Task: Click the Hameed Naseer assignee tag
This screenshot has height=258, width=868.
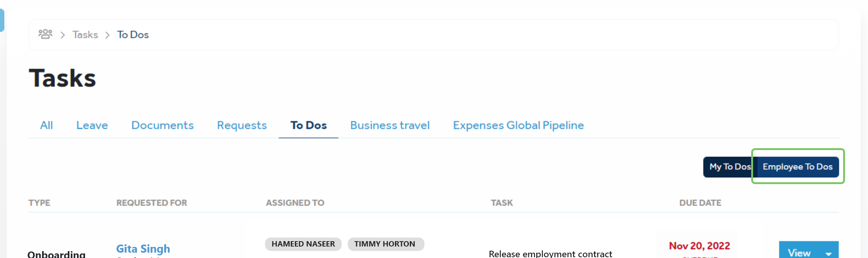Action: pos(303,244)
